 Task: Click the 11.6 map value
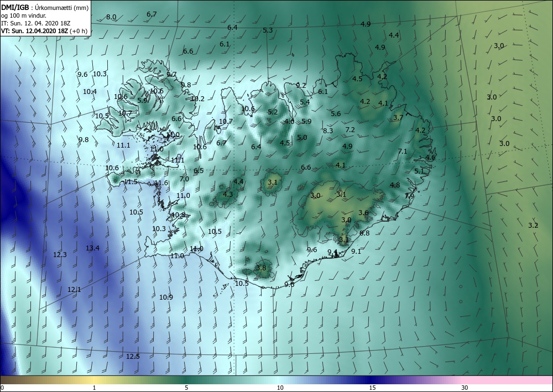[x=161, y=182]
